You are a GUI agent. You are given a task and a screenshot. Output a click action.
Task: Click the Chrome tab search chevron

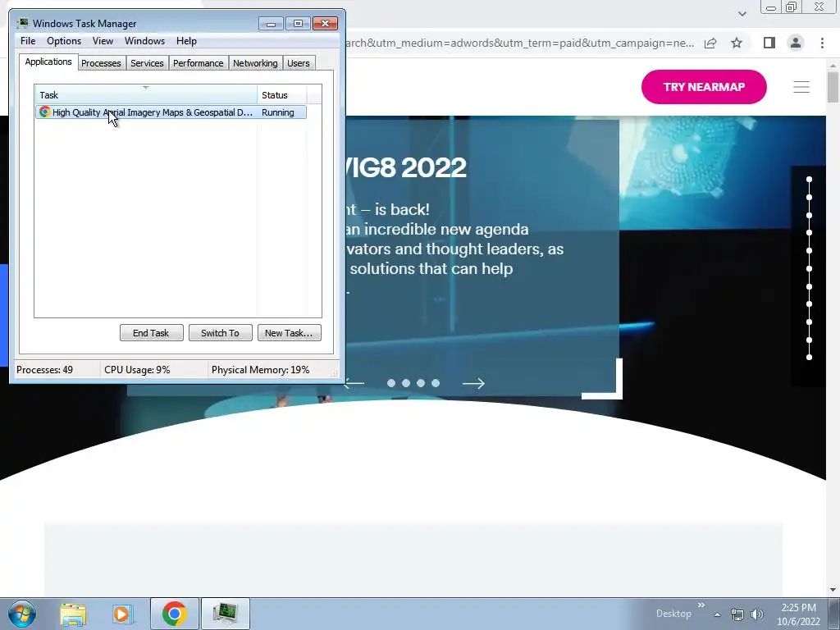[x=742, y=14]
